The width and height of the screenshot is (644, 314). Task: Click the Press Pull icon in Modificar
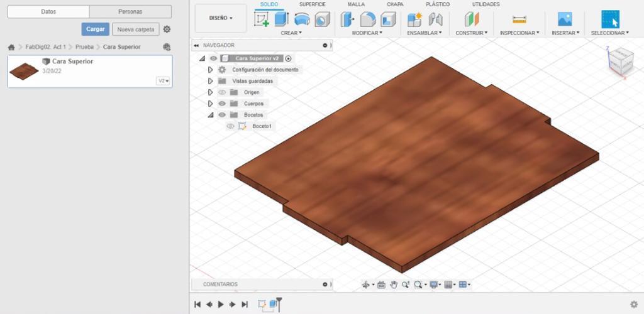click(x=348, y=19)
